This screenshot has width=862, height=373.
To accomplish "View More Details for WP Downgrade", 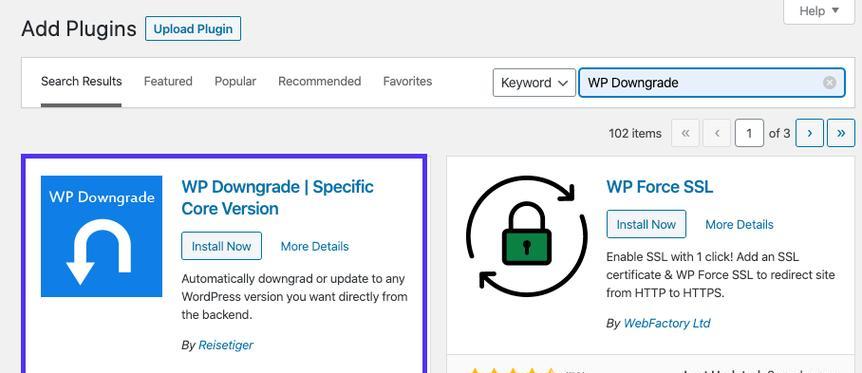I will 314,246.
